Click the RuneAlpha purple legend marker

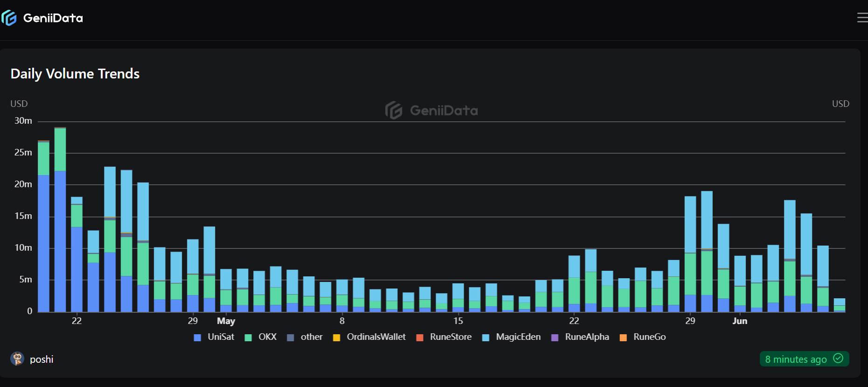click(555, 338)
